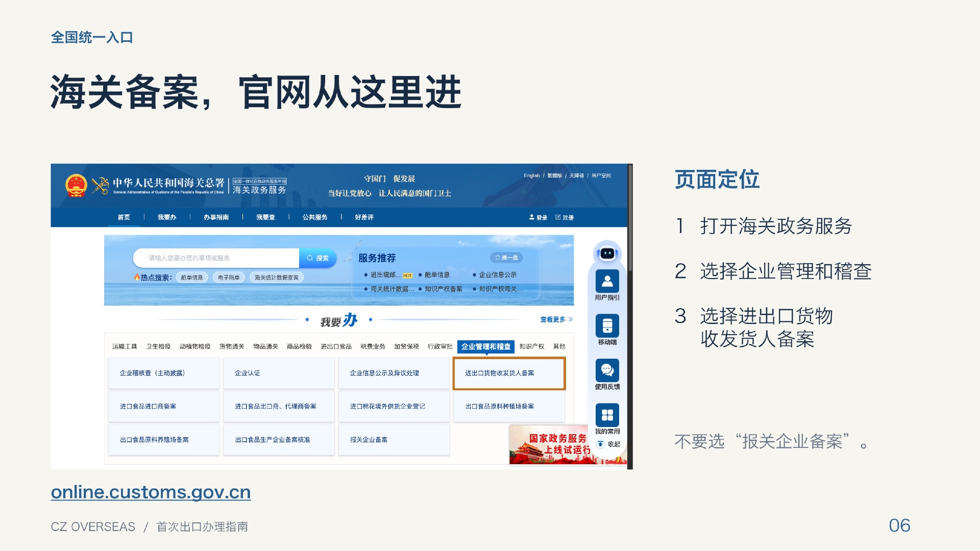
Task: Click the national emblem logo
Action: click(76, 185)
